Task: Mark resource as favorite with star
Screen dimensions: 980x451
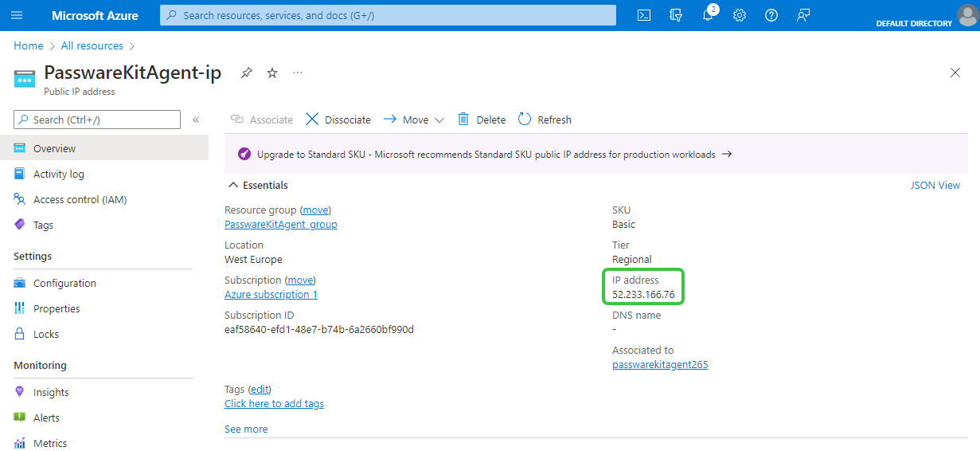Action: point(272,73)
